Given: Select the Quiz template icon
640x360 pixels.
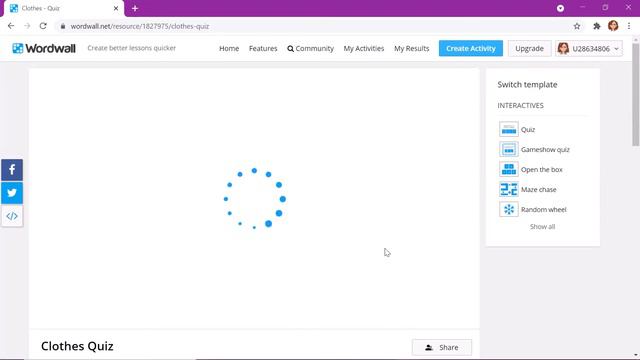Looking at the screenshot, I should (x=509, y=129).
